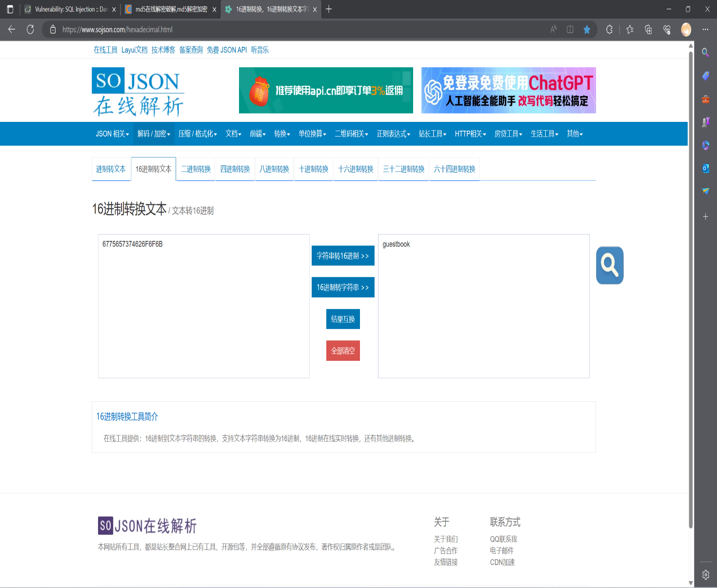Image resolution: width=717 pixels, height=588 pixels.
Task: Open the sidebar Outlook icon
Action: click(x=705, y=168)
